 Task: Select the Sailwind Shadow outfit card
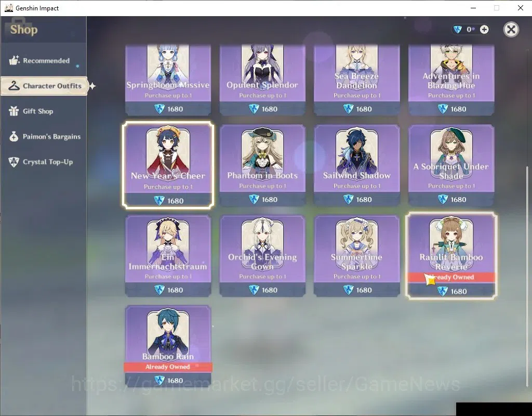coord(356,165)
